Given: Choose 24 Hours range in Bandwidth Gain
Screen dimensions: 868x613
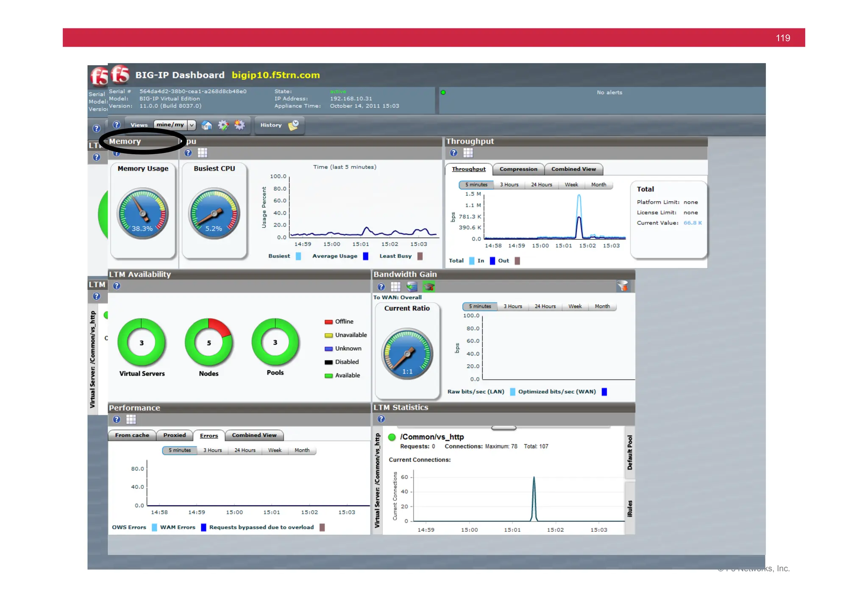Looking at the screenshot, I should coord(545,306).
